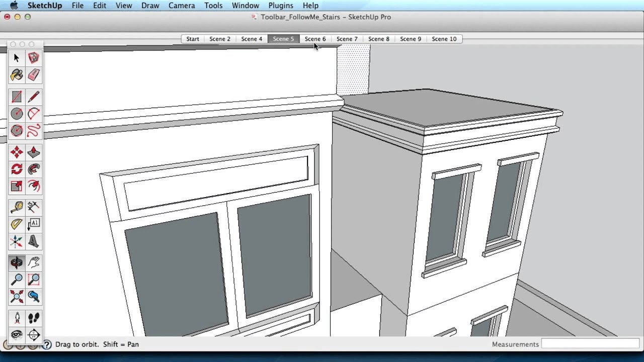644x362 pixels.
Task: Choose the Line pencil tool
Action: coord(34,97)
